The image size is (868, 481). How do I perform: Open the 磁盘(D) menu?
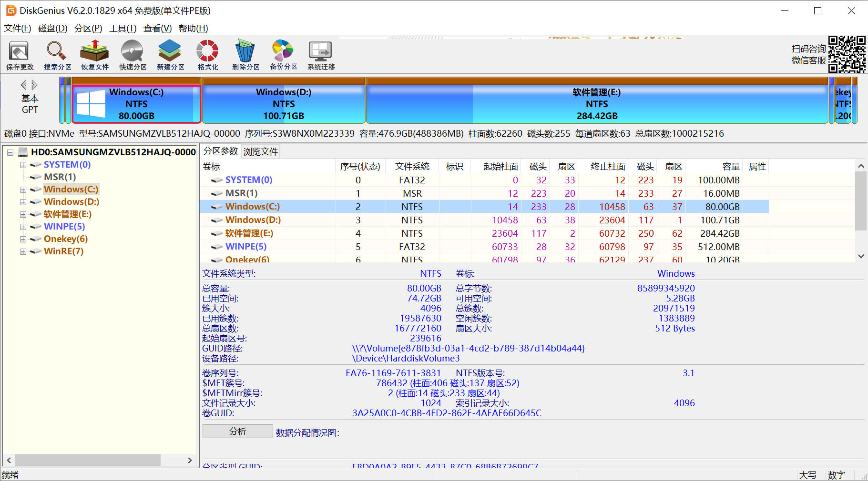[x=53, y=29]
